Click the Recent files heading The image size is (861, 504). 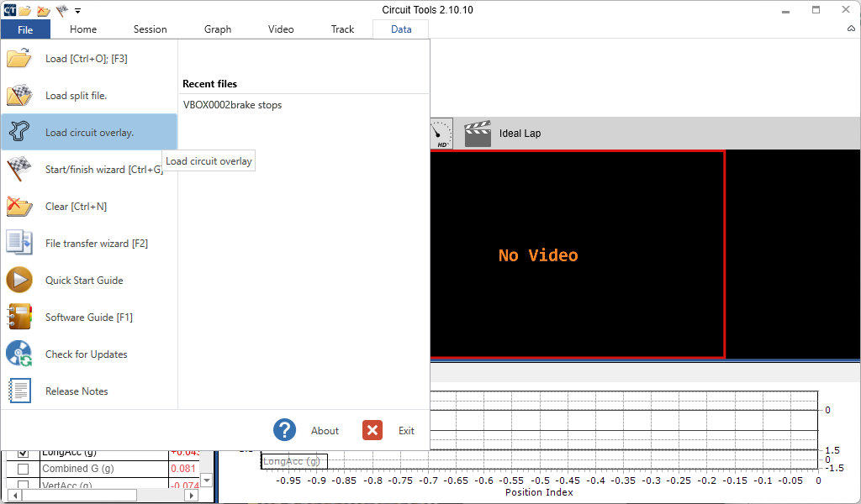click(x=209, y=84)
